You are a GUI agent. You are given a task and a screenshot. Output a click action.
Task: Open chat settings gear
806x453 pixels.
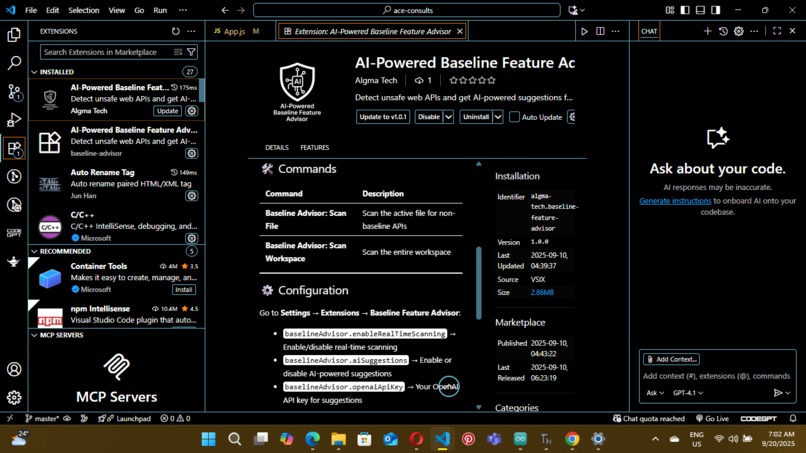(x=739, y=31)
